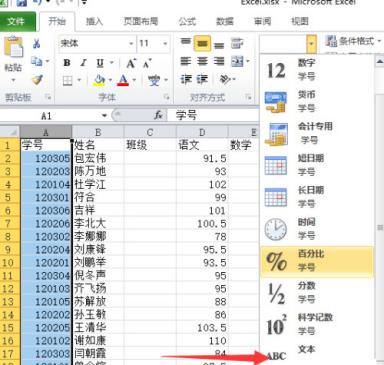Toggle Bold formatting

pyautogui.click(x=67, y=63)
